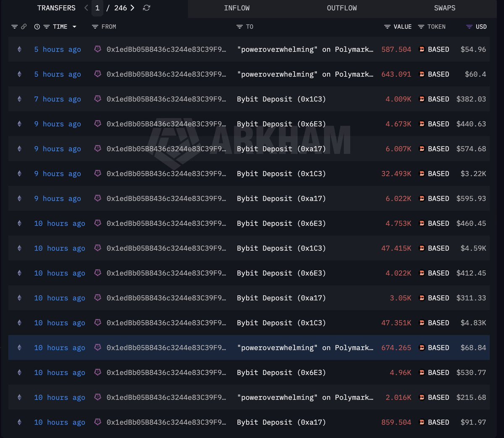This screenshot has height=438, width=504.
Task: Open Bybit Deposit (0x1C3) in the 32.493K row
Action: (281, 173)
